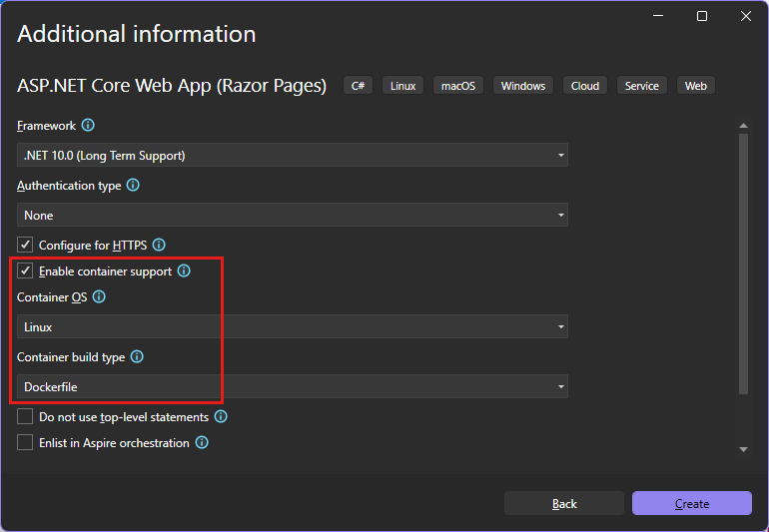Click the Enable container support info icon

pos(184,270)
